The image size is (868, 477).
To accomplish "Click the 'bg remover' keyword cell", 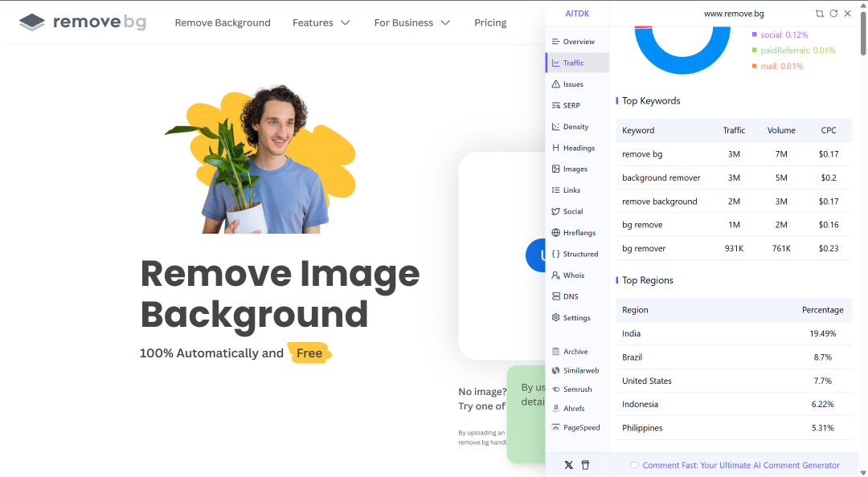I will tap(644, 248).
